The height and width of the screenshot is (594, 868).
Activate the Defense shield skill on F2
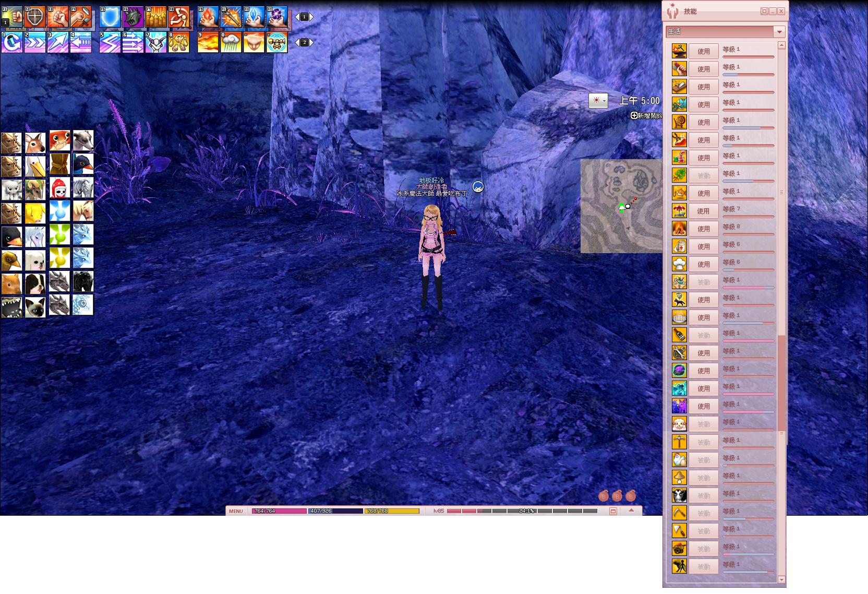click(x=35, y=17)
